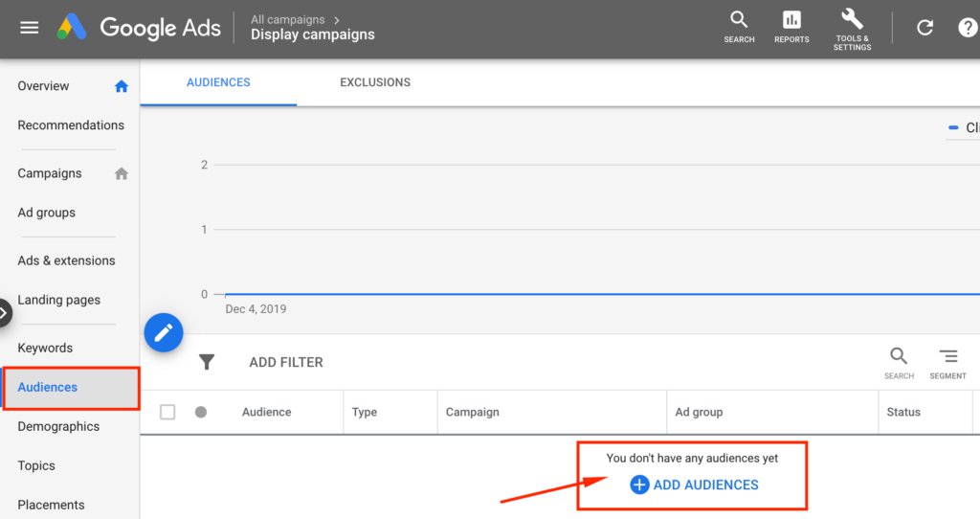Viewport: 980px width, 519px height.
Task: Click the Add Audiences button
Action: (695, 485)
